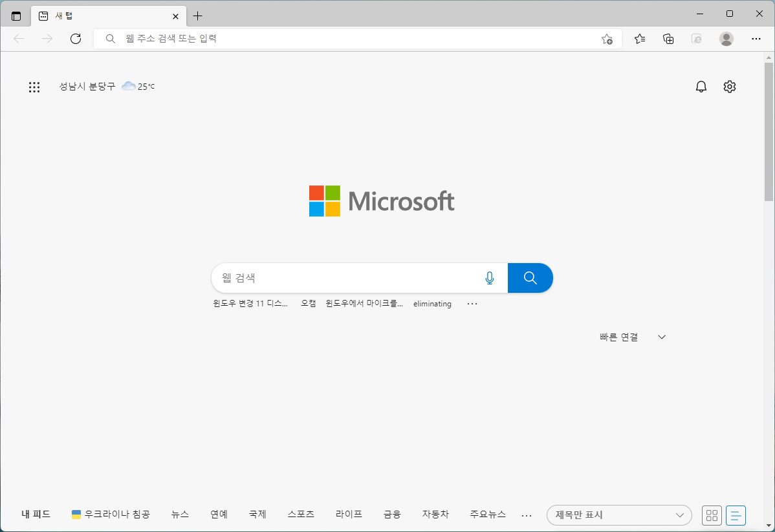
Task: Add this page to favorites star icon
Action: [x=607, y=39]
